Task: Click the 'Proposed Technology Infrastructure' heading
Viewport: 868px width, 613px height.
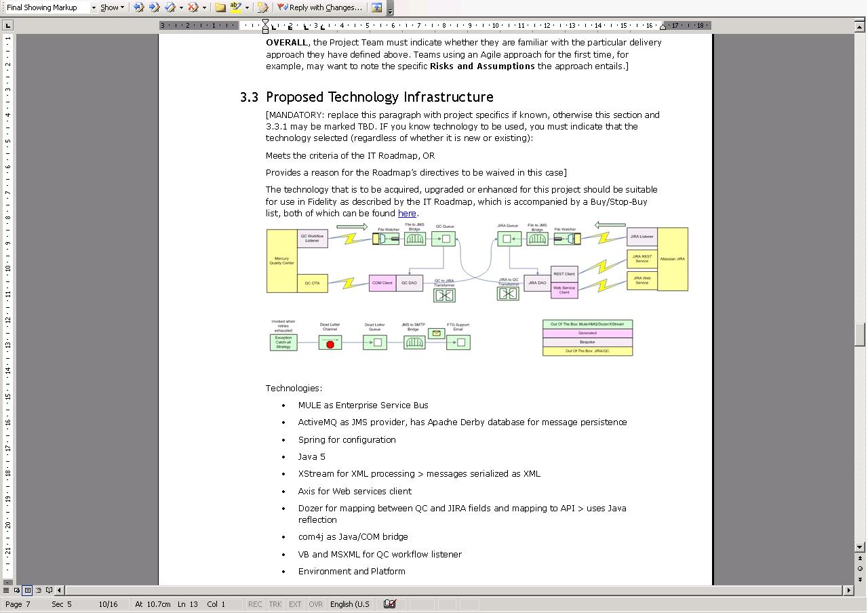Action: [379, 97]
